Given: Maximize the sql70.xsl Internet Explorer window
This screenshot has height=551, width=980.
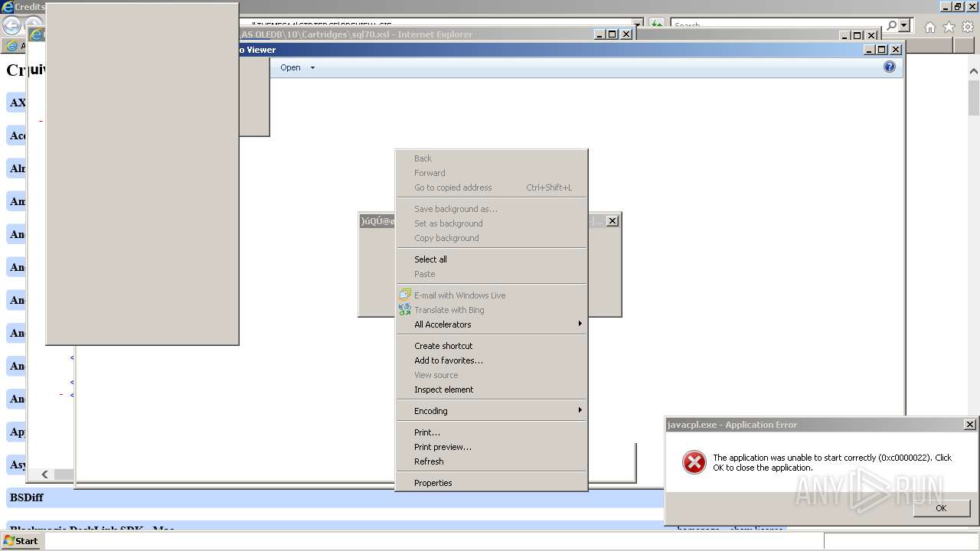Looking at the screenshot, I should point(612,34).
